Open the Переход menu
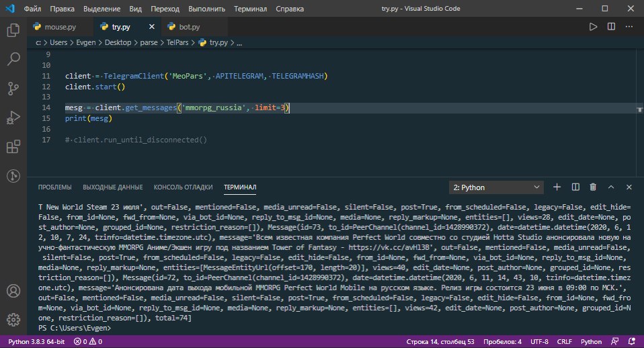Screen dimensions: 644x348 [x=165, y=9]
